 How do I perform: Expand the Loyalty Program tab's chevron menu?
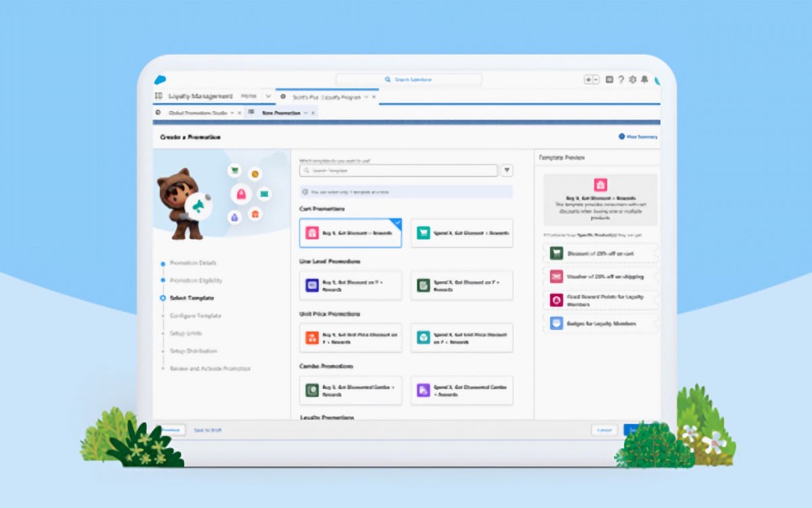(367, 97)
